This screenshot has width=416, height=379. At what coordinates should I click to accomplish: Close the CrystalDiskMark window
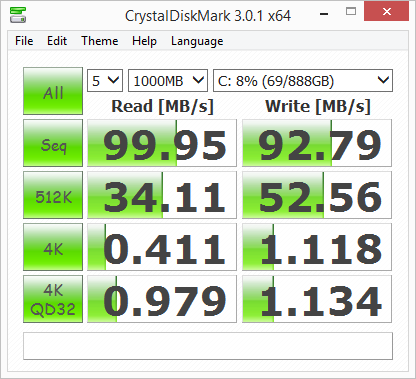click(x=386, y=12)
